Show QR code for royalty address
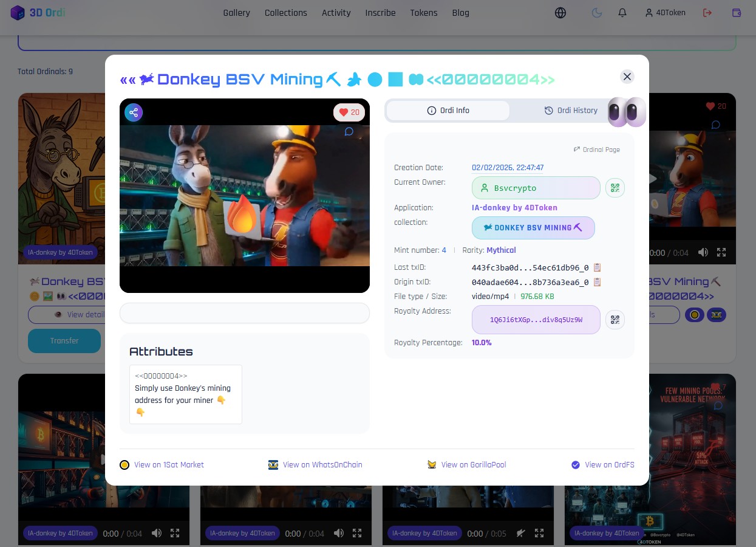The width and height of the screenshot is (756, 547). (615, 320)
